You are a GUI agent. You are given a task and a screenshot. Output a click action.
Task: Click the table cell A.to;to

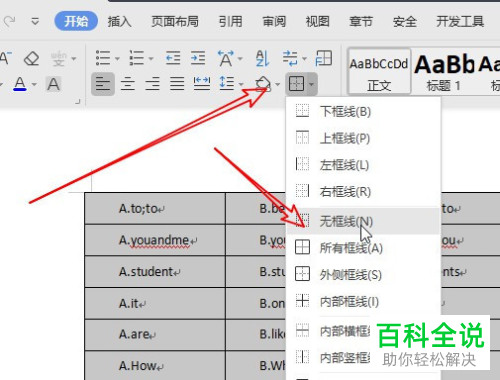pos(155,209)
